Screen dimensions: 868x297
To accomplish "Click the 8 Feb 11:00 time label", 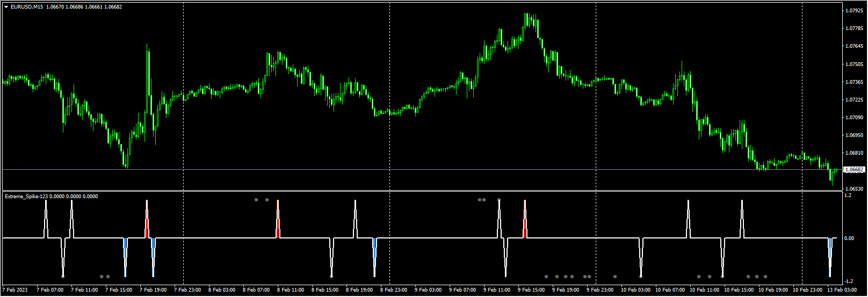I will pos(291,290).
